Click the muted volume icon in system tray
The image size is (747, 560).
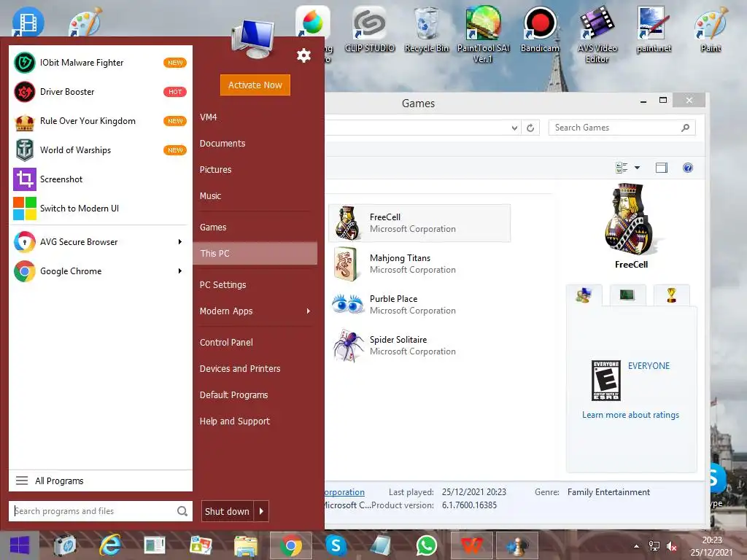click(672, 547)
